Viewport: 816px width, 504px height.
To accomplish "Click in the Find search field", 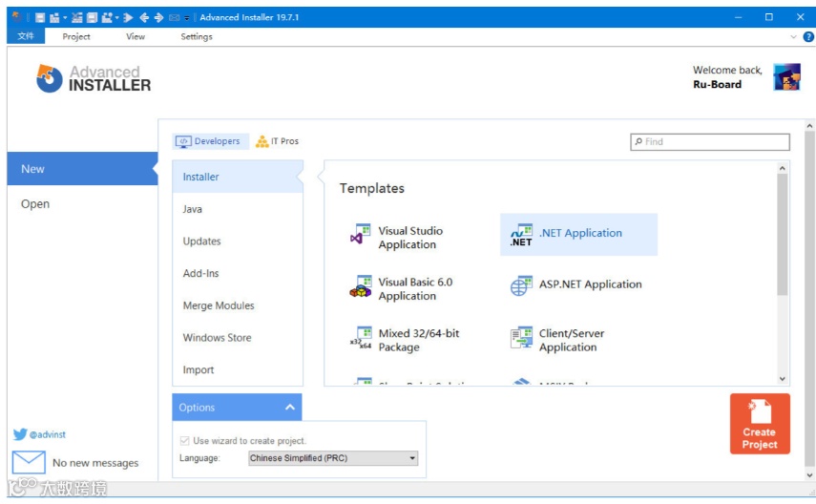I will click(710, 141).
